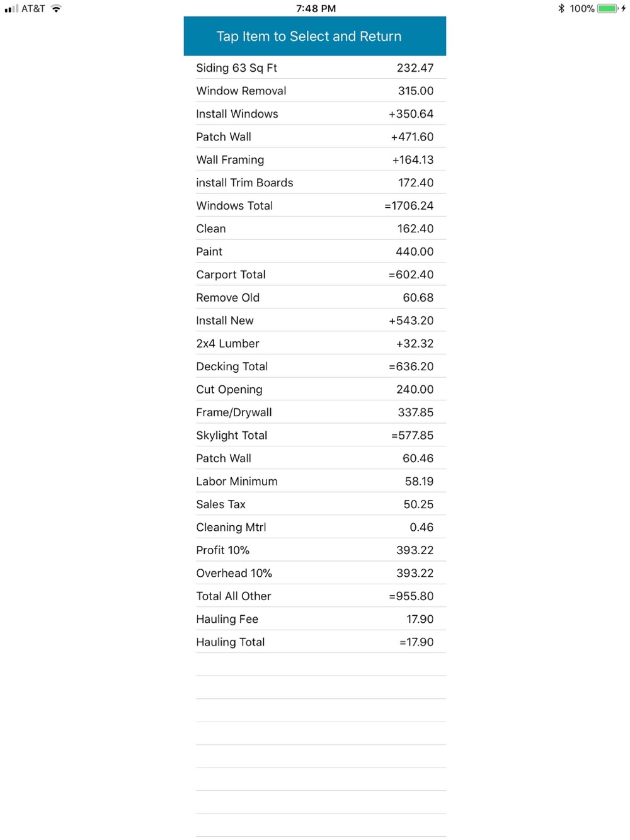630x840 pixels.
Task: Tap the Decking Total row
Action: click(x=315, y=366)
